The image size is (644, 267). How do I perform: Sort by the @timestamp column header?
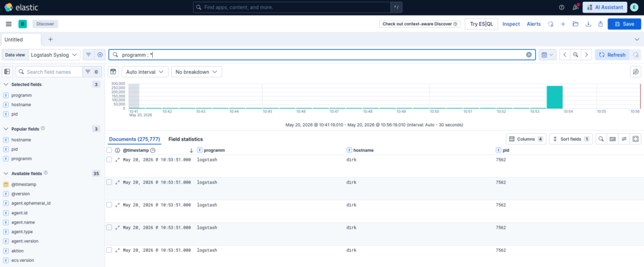(x=136, y=151)
